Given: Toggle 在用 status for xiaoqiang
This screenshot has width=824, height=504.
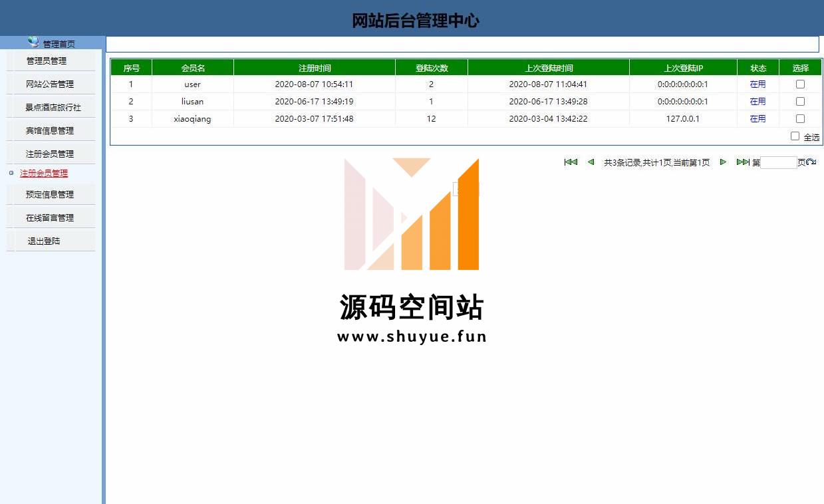Looking at the screenshot, I should pos(757,119).
